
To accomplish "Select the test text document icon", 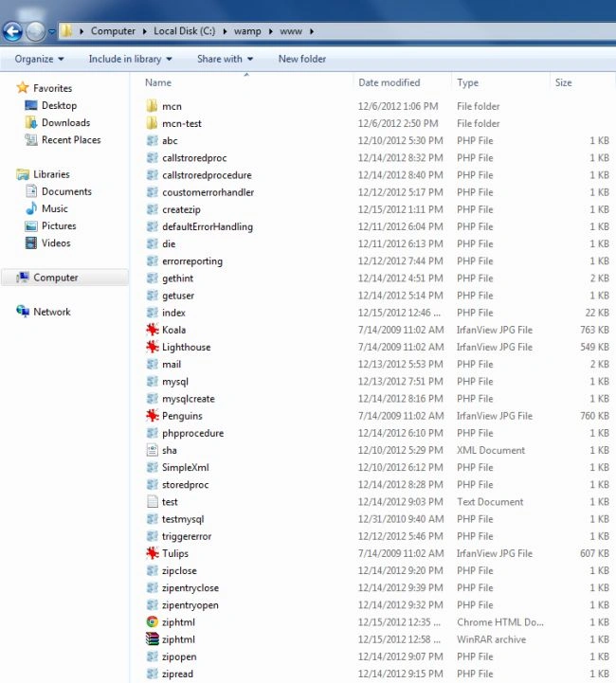I will (152, 501).
